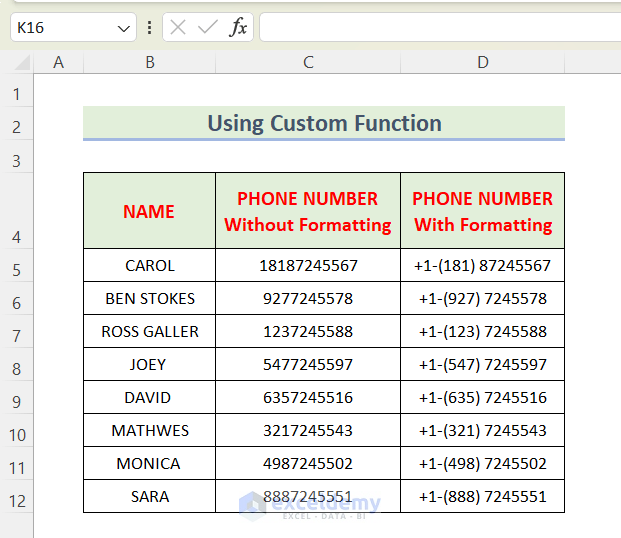
Task: Select the SARA cell
Action: click(x=149, y=496)
